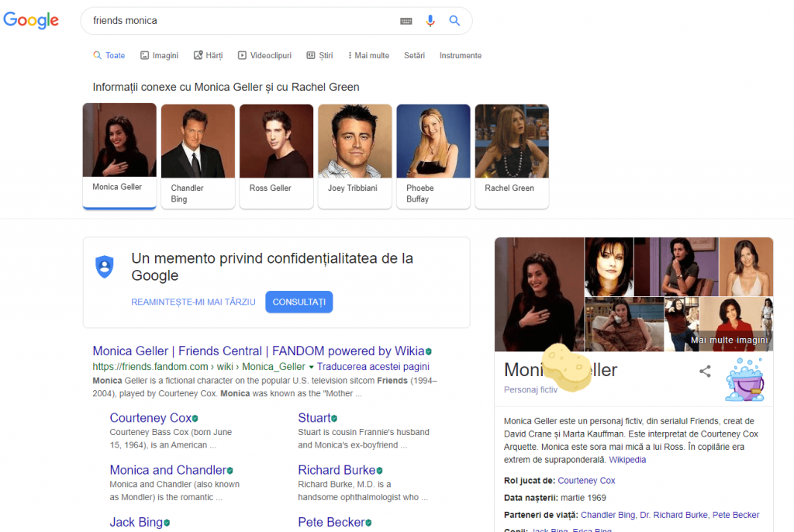The height and width of the screenshot is (532, 794).
Task: Select the Monica Geller character card
Action: coord(119,156)
